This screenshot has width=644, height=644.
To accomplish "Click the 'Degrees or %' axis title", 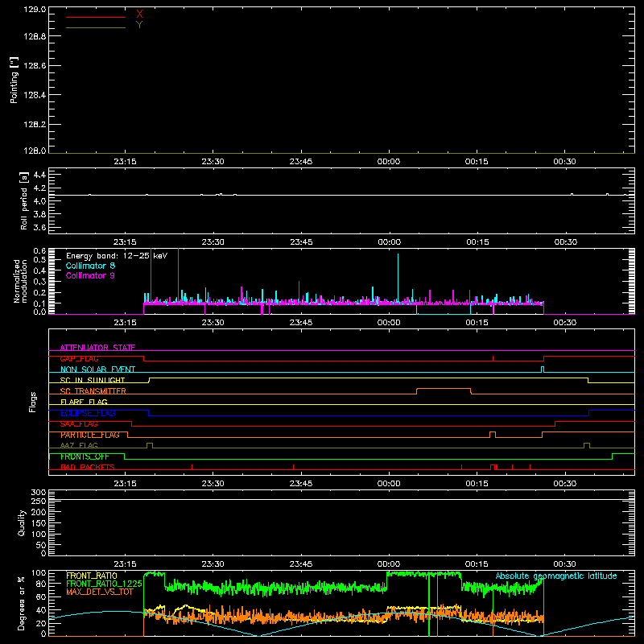I will pyautogui.click(x=22, y=603).
